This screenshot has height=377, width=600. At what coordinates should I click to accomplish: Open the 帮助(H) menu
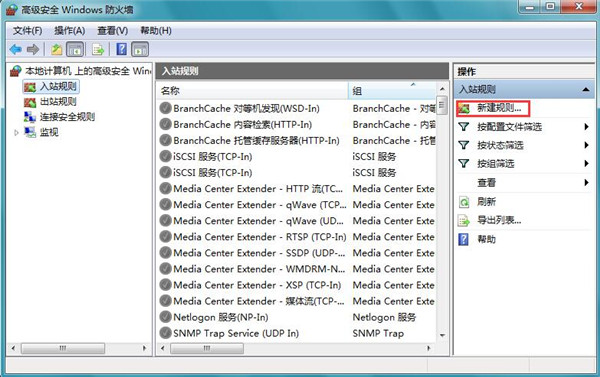pos(156,31)
